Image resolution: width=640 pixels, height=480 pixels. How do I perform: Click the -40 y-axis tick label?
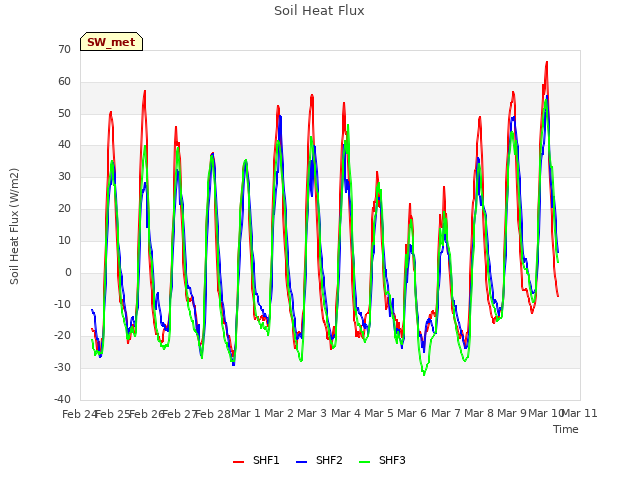[63, 399]
